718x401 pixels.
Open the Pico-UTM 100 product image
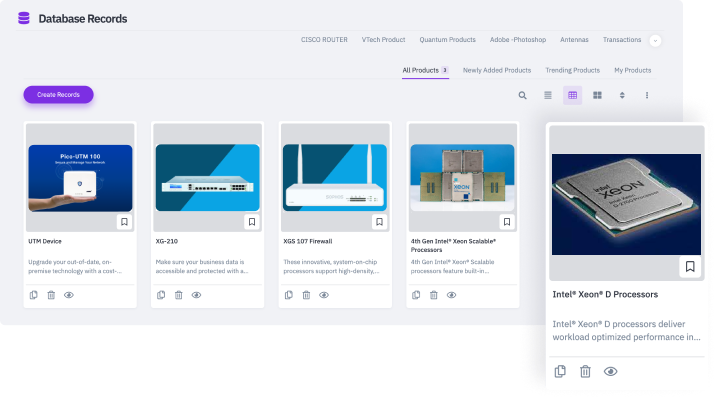point(80,178)
